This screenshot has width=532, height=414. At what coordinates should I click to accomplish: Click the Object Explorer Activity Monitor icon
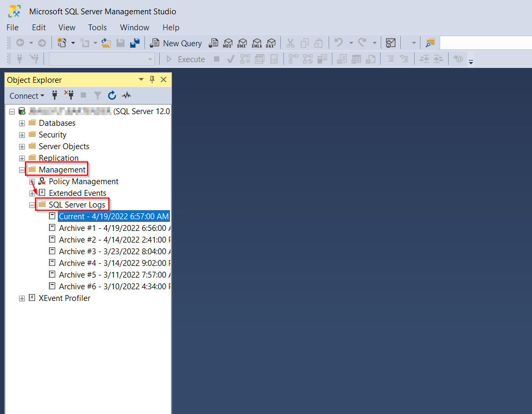pyautogui.click(x=126, y=96)
